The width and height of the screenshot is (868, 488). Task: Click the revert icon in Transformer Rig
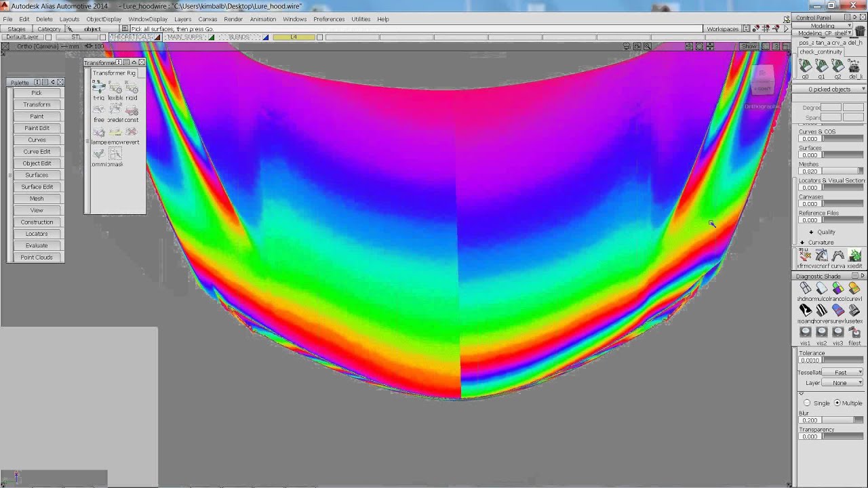pos(132,132)
